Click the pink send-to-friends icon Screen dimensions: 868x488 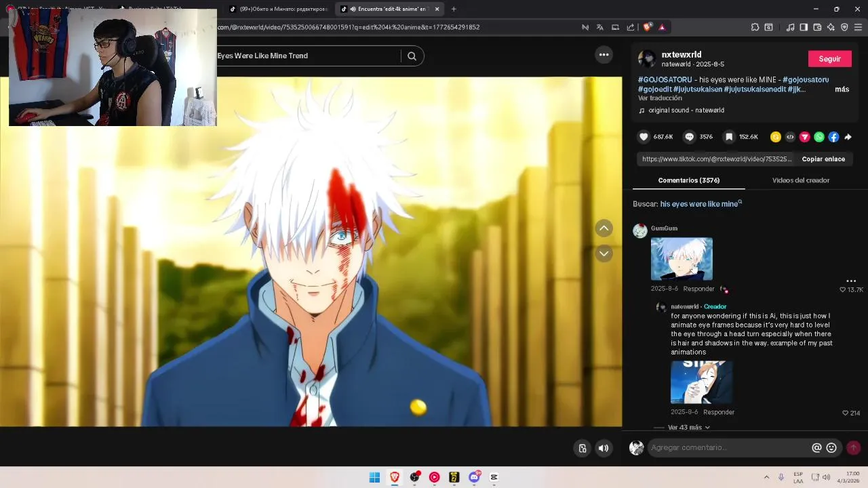pos(804,137)
